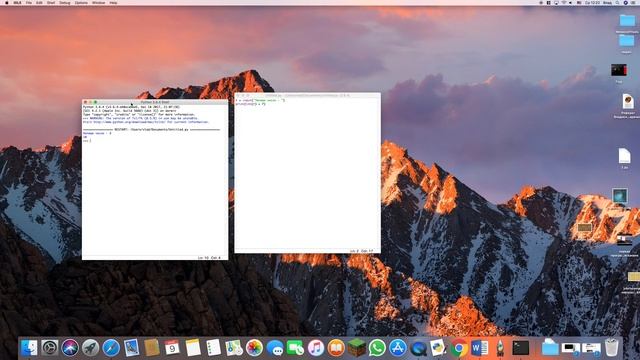640x360 pixels.
Task: Click the editor window title bar
Action: (x=308, y=95)
